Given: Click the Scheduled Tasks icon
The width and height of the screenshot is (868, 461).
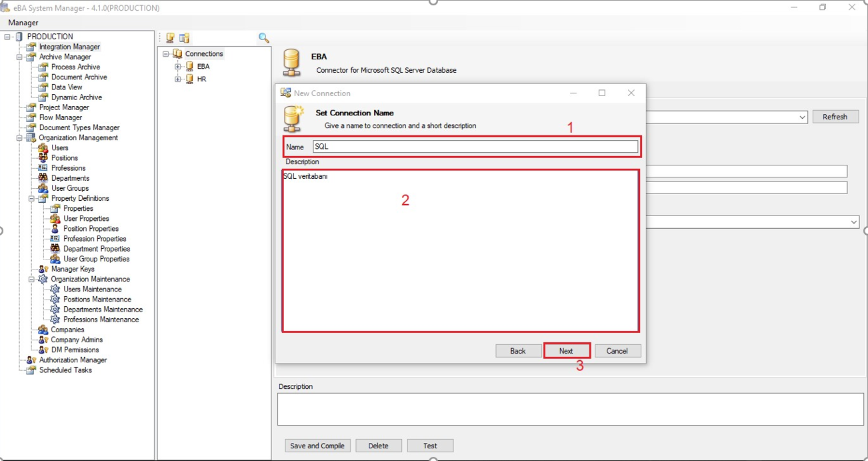Looking at the screenshot, I should [x=31, y=370].
